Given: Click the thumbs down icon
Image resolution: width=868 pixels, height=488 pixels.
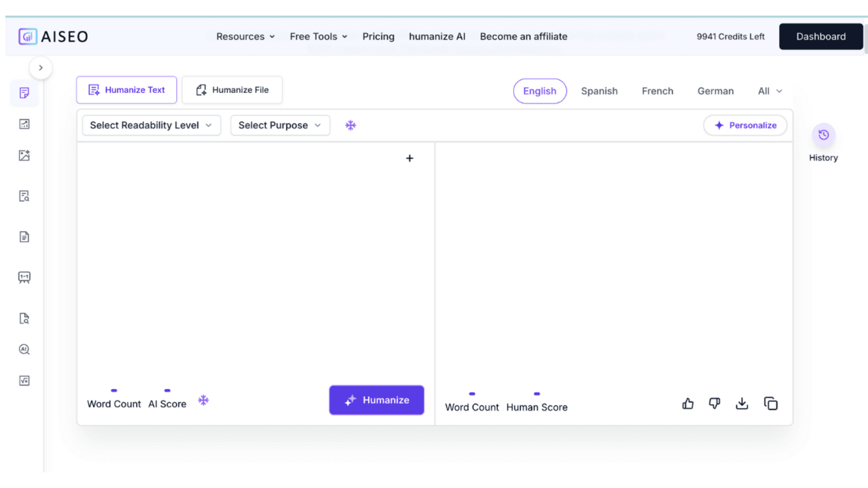Looking at the screenshot, I should (714, 404).
